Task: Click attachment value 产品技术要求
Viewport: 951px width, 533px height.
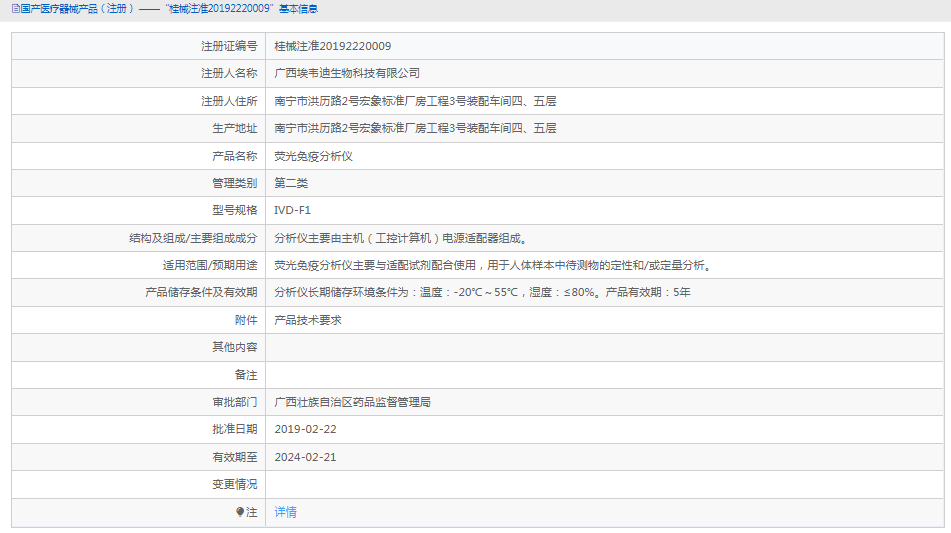Action: [x=307, y=320]
